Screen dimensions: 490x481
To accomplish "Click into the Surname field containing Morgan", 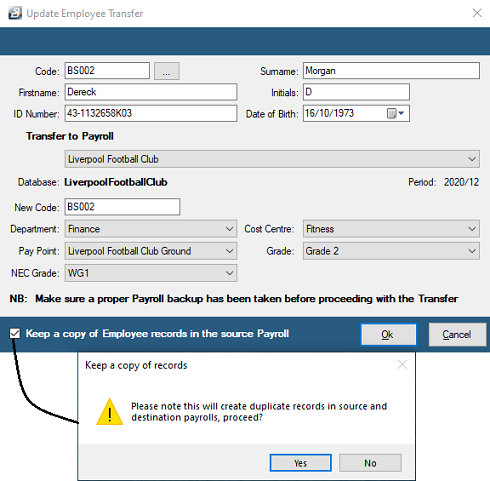I will pyautogui.click(x=391, y=71).
